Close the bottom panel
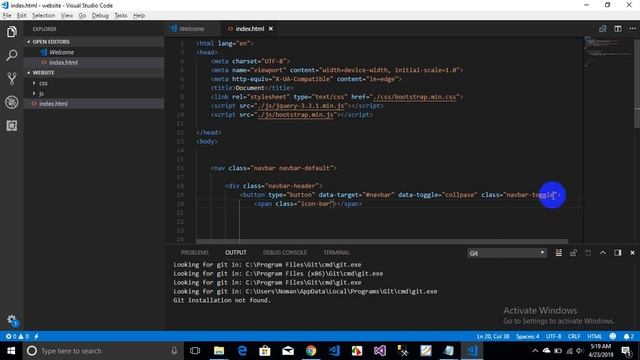 (x=632, y=253)
